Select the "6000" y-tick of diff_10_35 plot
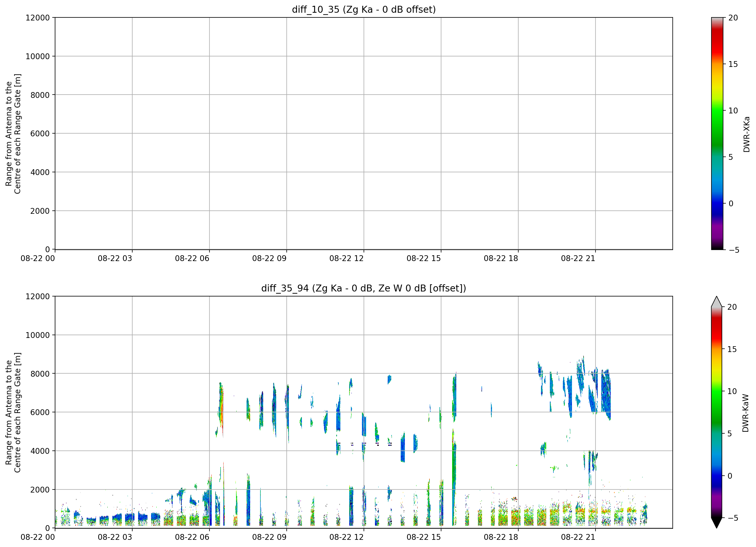Viewport: 756px width, 547px height. coord(40,134)
